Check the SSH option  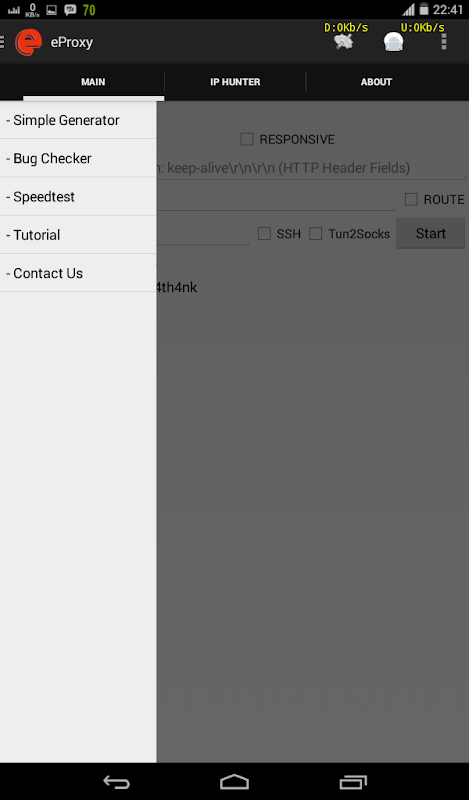264,234
